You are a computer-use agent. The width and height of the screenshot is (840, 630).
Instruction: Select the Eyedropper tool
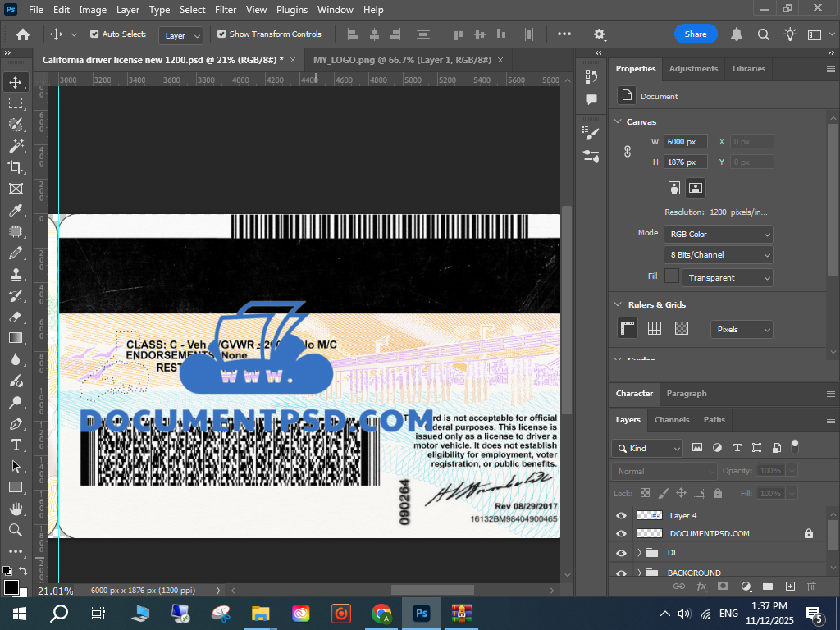[16, 210]
